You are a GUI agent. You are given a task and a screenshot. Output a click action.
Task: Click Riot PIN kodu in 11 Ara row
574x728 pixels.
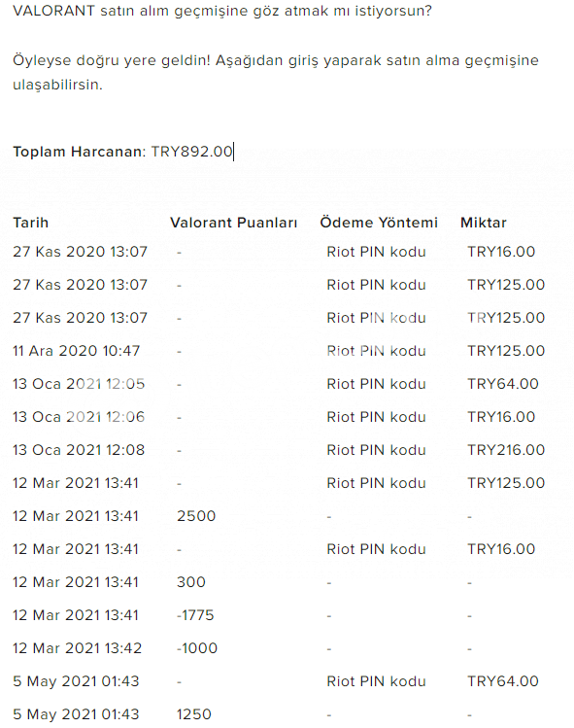pos(376,351)
